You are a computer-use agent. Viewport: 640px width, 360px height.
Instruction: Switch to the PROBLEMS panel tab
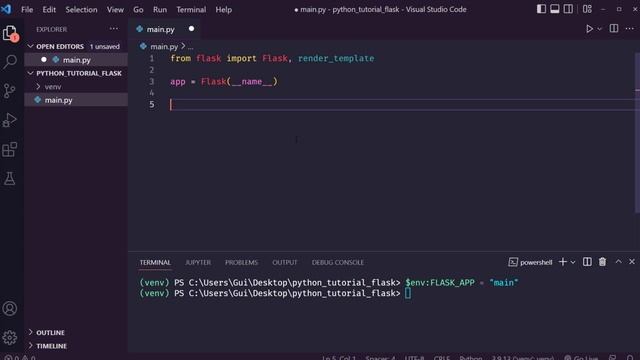(x=241, y=262)
